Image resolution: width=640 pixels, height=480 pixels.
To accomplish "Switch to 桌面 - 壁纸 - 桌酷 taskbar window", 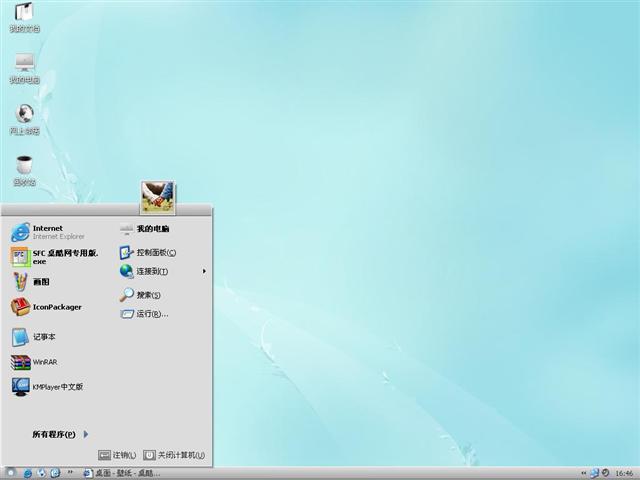I will pos(122,473).
